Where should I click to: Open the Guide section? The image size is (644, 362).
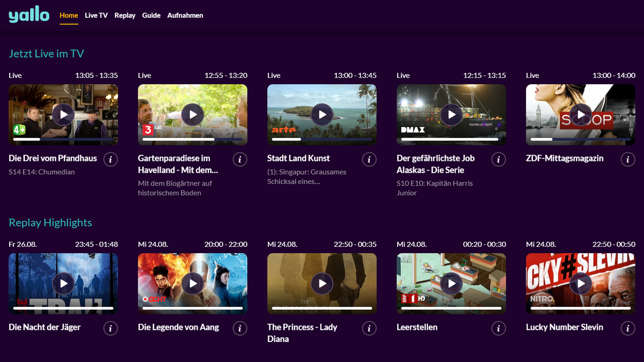(151, 15)
